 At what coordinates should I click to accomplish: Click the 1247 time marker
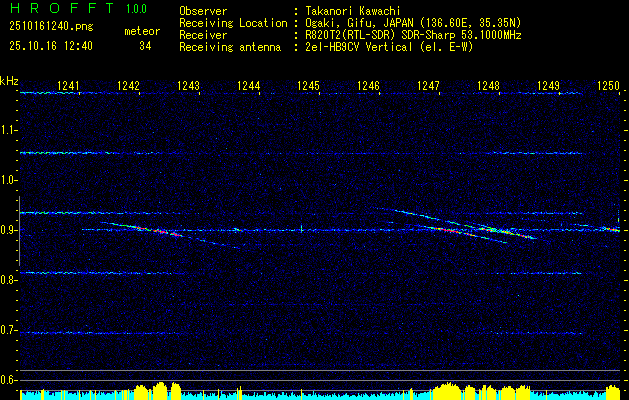coord(428,85)
